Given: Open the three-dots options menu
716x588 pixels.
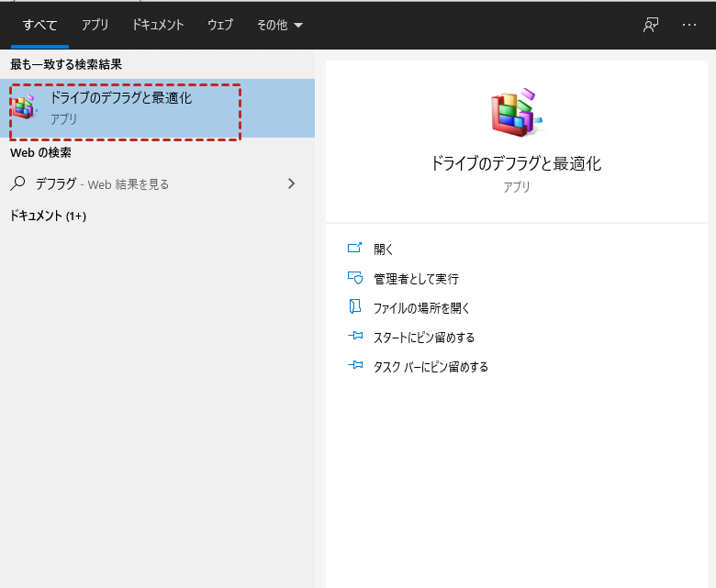Looking at the screenshot, I should click(689, 25).
